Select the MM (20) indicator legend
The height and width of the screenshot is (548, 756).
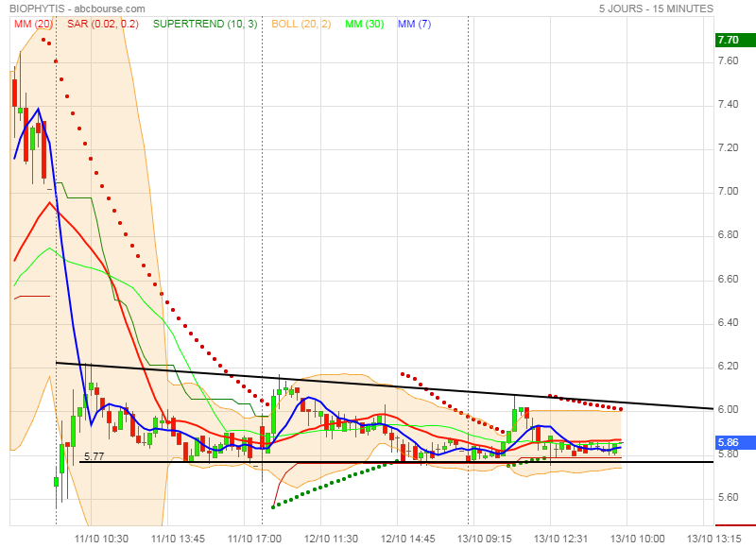coord(33,24)
